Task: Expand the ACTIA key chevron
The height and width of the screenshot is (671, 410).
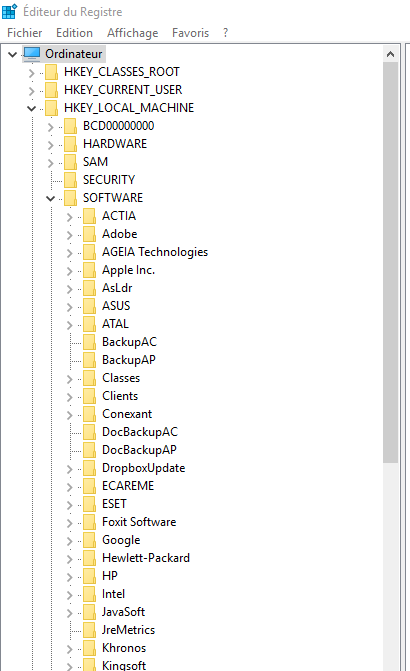Action: pos(69,217)
